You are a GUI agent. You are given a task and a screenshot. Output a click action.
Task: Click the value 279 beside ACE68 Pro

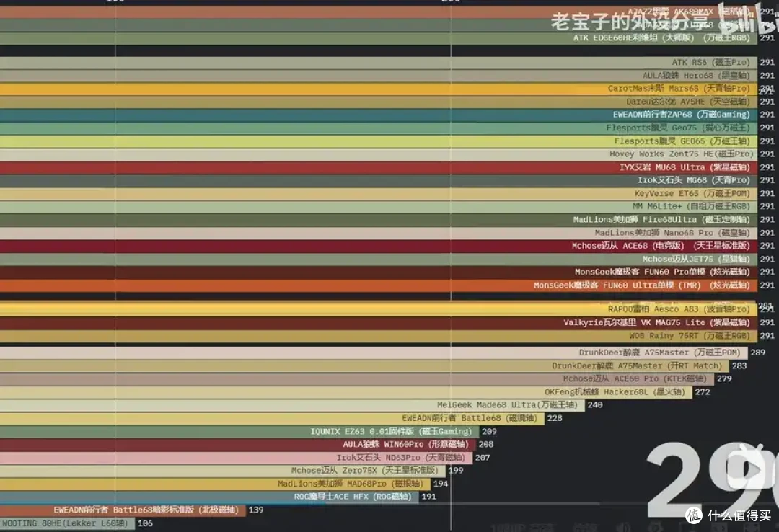tap(724, 378)
